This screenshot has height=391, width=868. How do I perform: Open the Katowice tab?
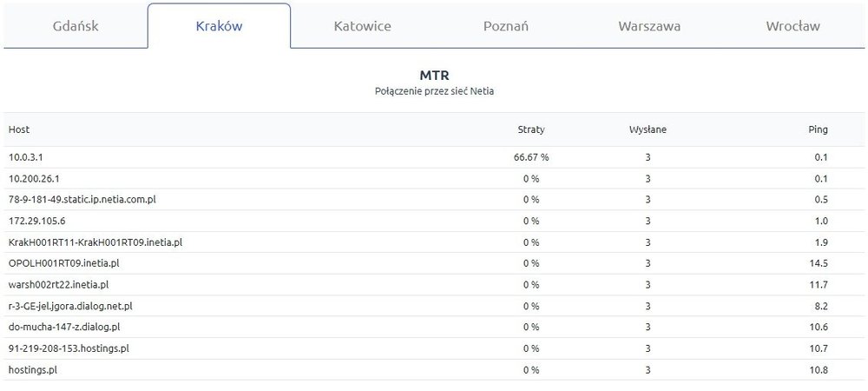click(362, 26)
